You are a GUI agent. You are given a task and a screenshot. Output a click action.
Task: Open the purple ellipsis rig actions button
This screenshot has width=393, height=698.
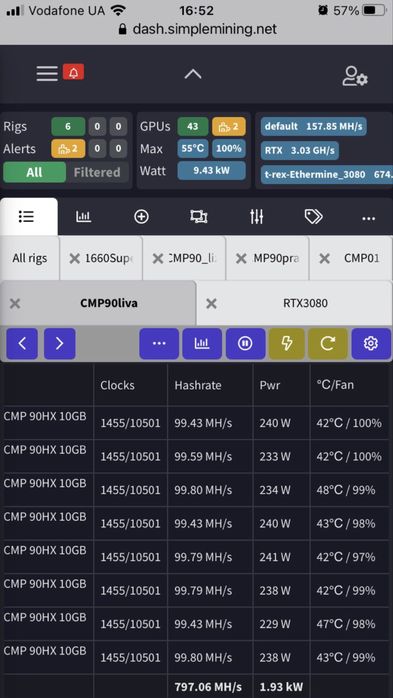pos(159,344)
